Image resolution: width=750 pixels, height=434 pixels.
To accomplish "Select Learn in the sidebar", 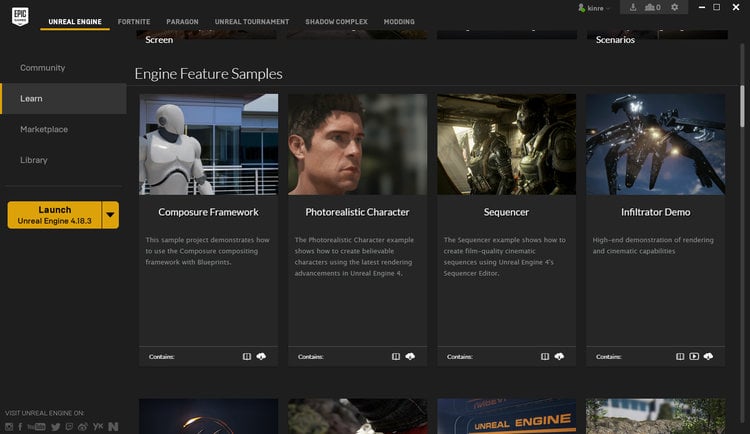I will pyautogui.click(x=64, y=99).
